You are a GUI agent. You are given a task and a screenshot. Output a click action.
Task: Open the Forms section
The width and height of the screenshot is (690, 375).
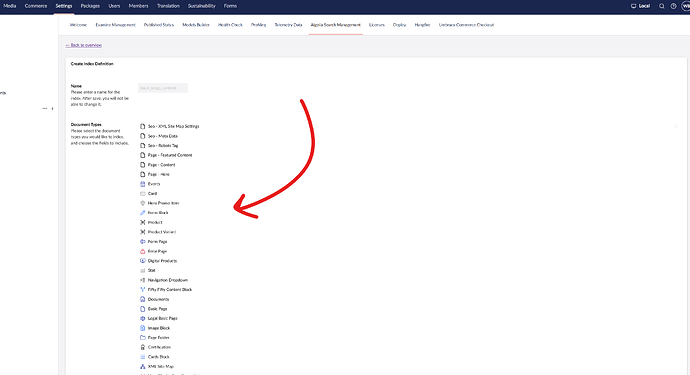pos(230,6)
